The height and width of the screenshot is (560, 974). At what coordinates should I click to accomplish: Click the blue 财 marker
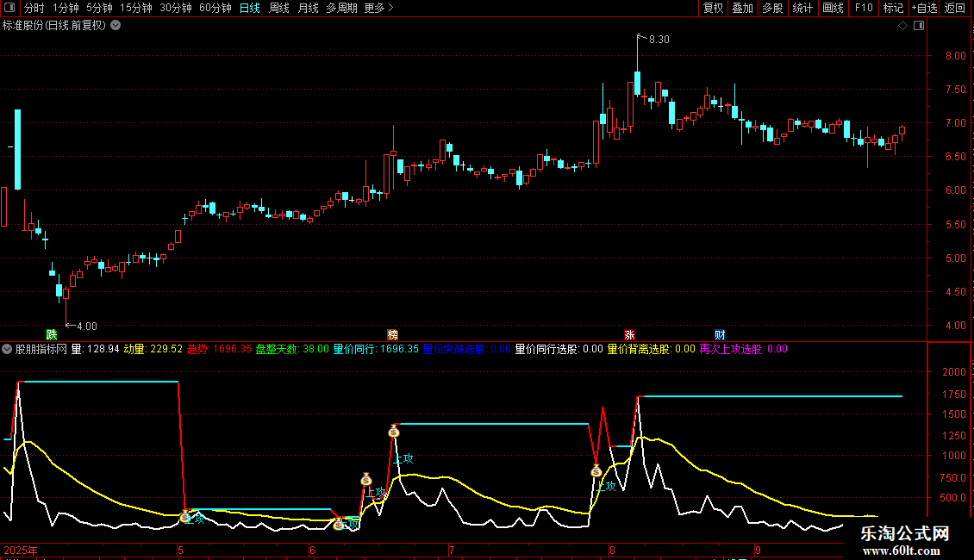[720, 335]
